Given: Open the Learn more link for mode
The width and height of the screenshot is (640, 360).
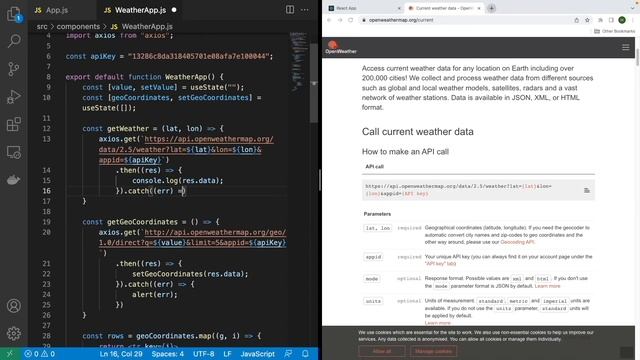Looking at the screenshot, I should (x=547, y=286).
